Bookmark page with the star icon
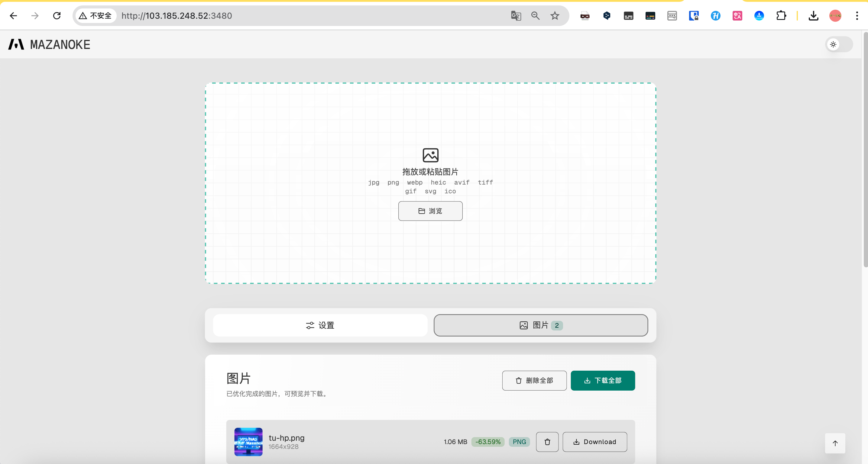The height and width of the screenshot is (464, 868). tap(555, 16)
